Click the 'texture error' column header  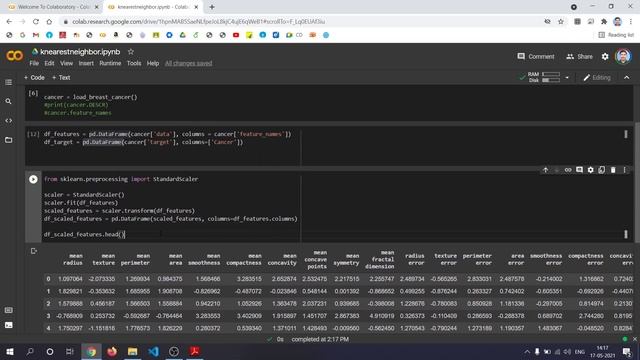[445, 260]
